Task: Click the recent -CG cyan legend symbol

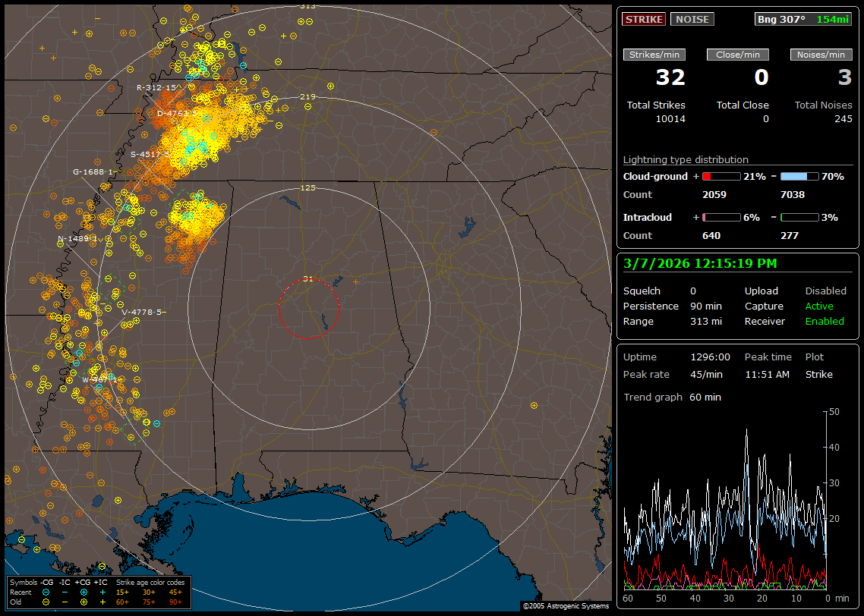Action: (46, 592)
